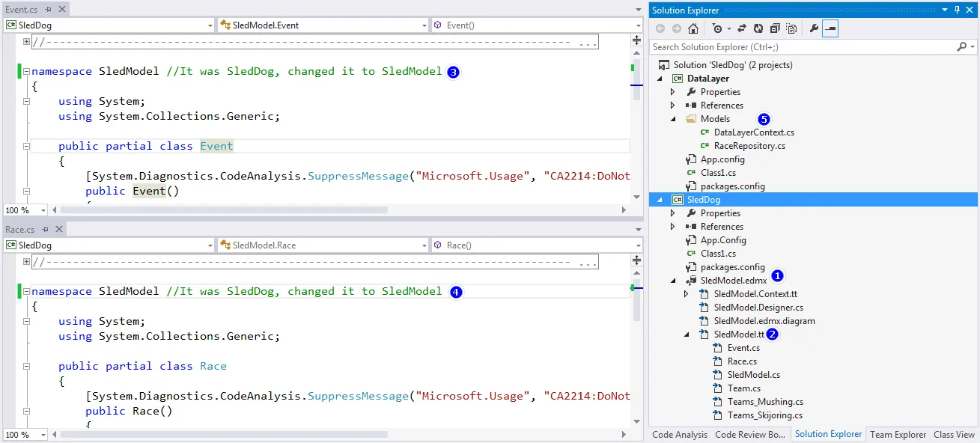Open the Class View tab
The width and height of the screenshot is (980, 443).
pos(955,435)
